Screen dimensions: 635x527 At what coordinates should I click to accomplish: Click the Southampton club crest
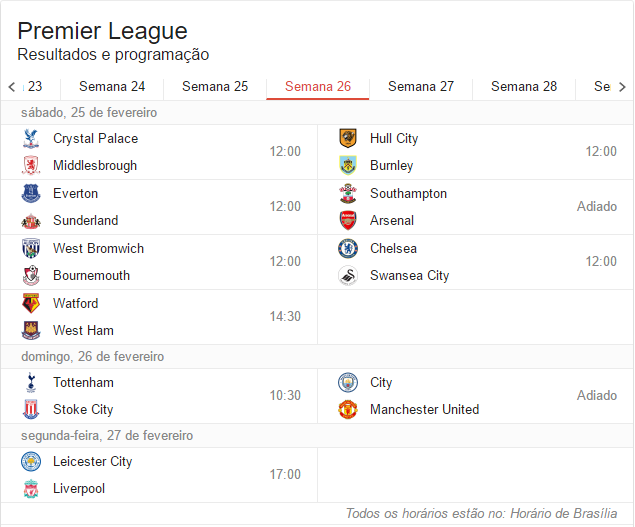(x=348, y=194)
